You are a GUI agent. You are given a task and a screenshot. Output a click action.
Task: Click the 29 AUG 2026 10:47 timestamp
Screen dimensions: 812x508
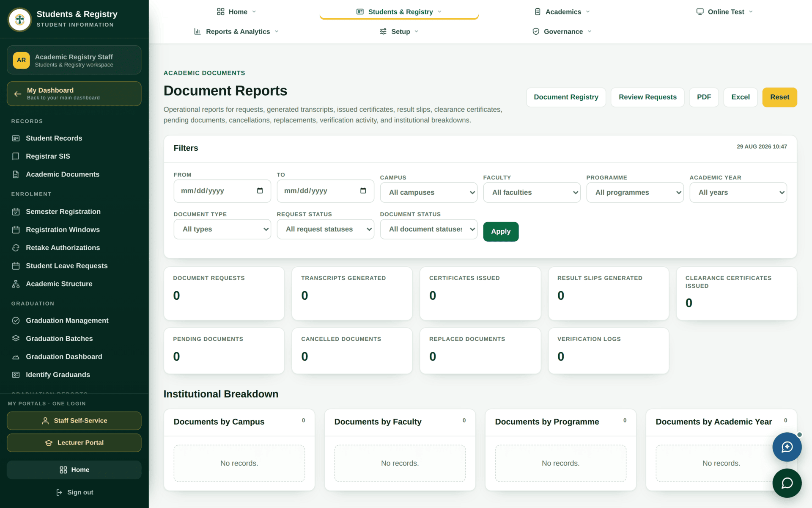(x=762, y=146)
